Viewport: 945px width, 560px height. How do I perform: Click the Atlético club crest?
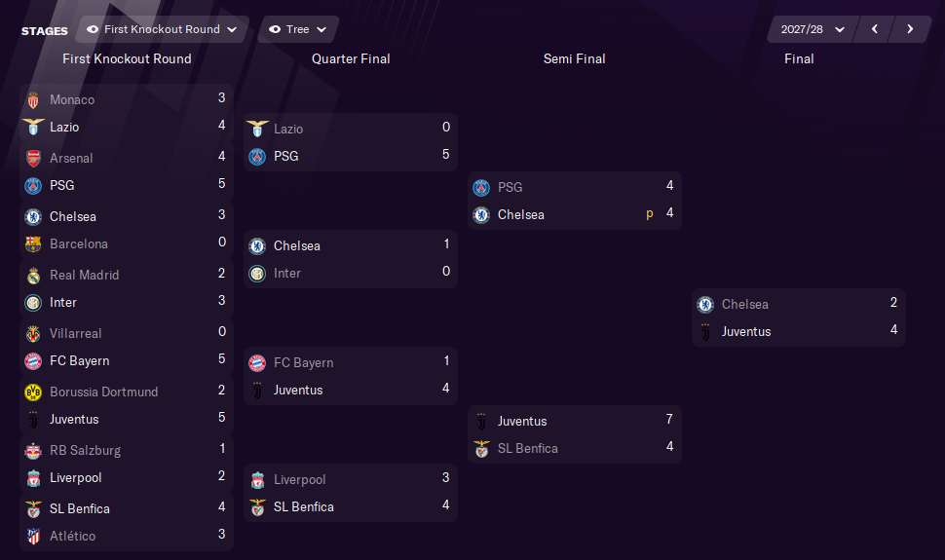coord(33,536)
